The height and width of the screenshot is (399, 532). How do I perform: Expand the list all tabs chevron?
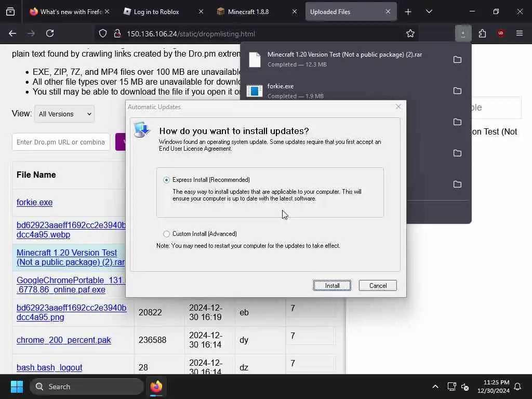pos(429,12)
